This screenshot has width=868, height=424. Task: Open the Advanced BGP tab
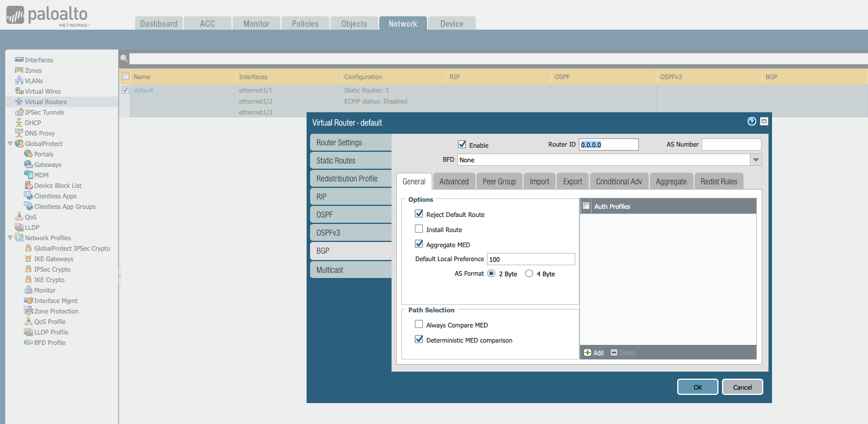click(x=454, y=181)
